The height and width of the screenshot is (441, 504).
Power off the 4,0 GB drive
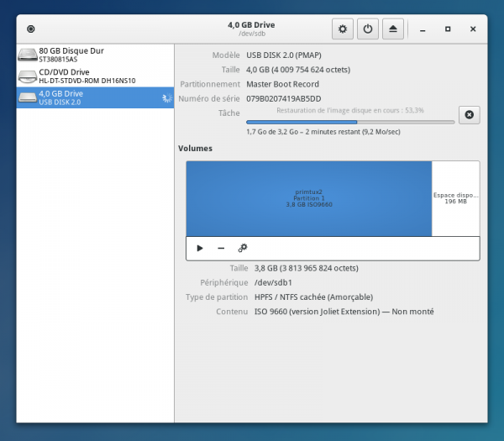[367, 29]
